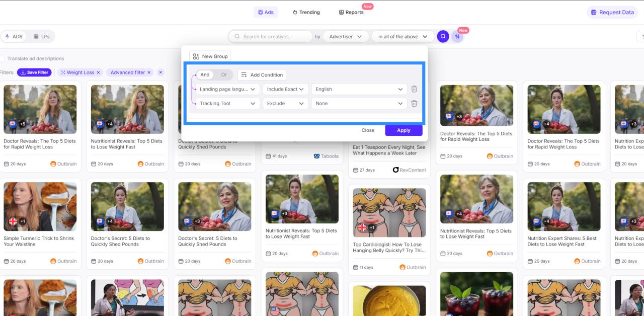This screenshot has height=316, width=644.
Task: Open the advanced filter sliders icon
Action: tap(457, 36)
